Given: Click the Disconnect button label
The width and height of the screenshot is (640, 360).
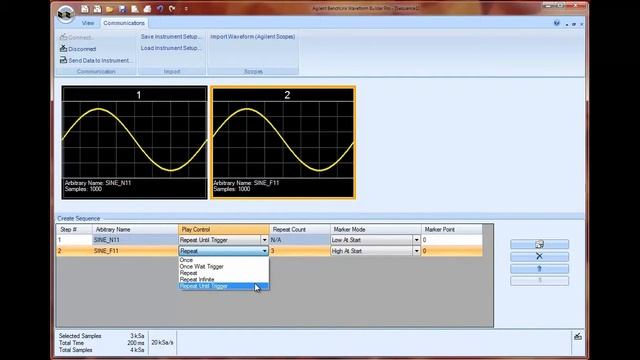Looking at the screenshot, I should pyautogui.click(x=82, y=49).
